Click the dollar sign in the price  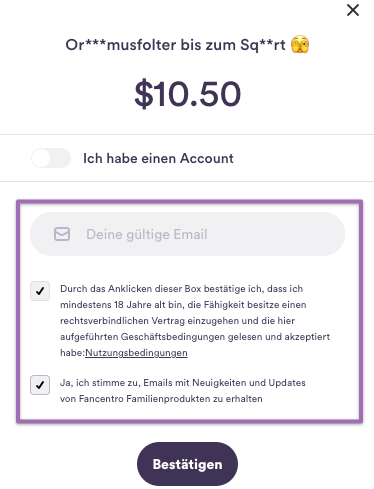(x=144, y=94)
